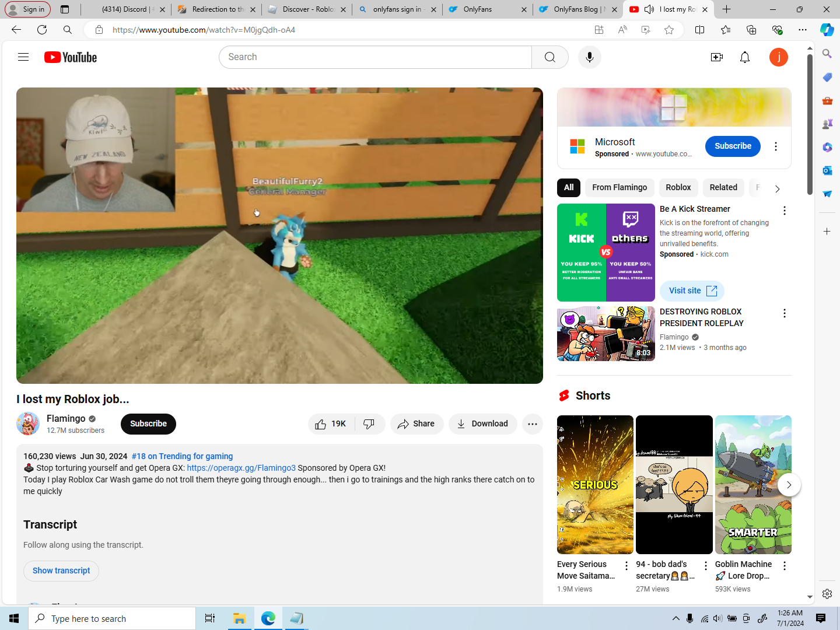Toggle volume from the taskbar speaker
840x630 pixels.
coord(717,618)
